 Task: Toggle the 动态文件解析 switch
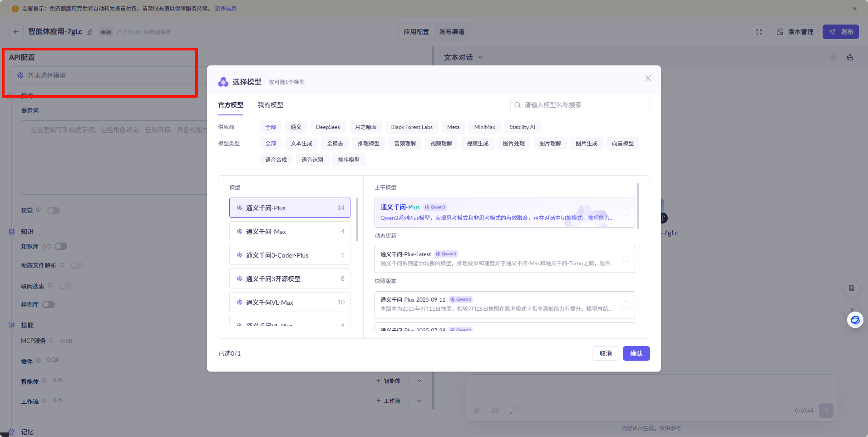(77, 265)
